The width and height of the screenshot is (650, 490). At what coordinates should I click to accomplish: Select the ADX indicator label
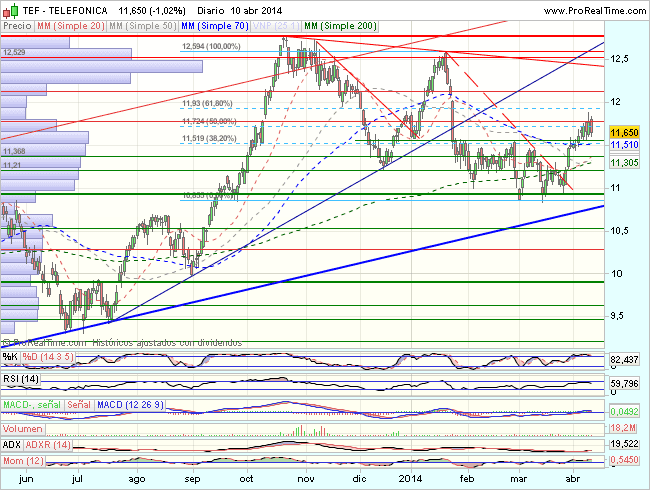tap(12, 445)
